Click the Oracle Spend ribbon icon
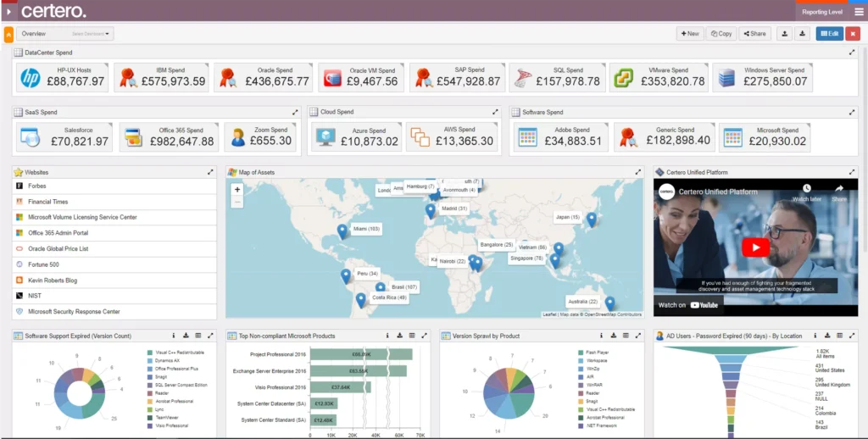The image size is (868, 439). [227, 78]
